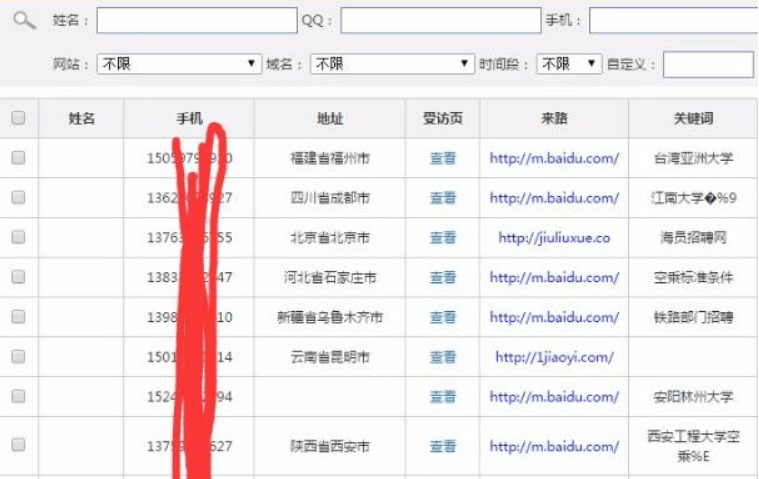Check the row for 四川省成都市
Image resolution: width=759 pixels, height=479 pixels.
coord(18,197)
